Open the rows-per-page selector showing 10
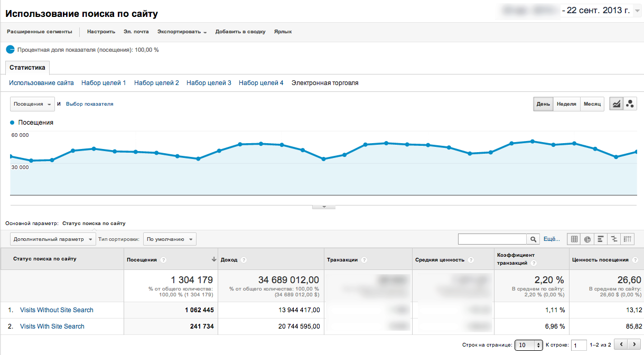This screenshot has height=355, width=644. [x=528, y=345]
